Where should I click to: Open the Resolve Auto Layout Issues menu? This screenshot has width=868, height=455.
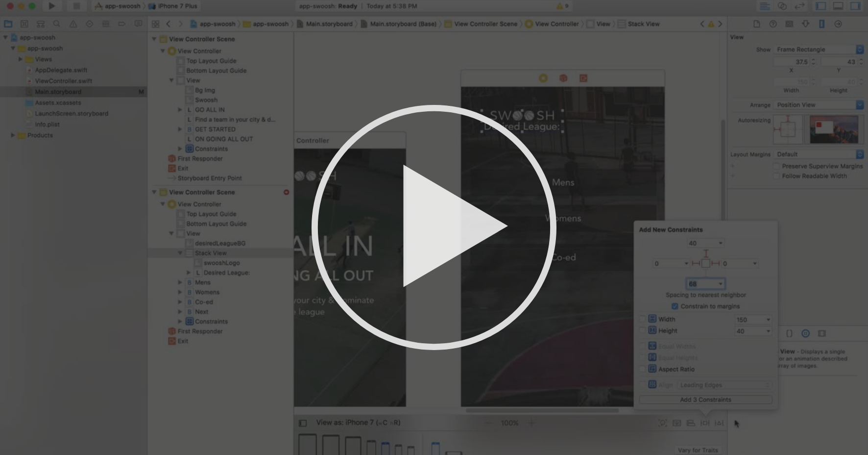point(719,423)
